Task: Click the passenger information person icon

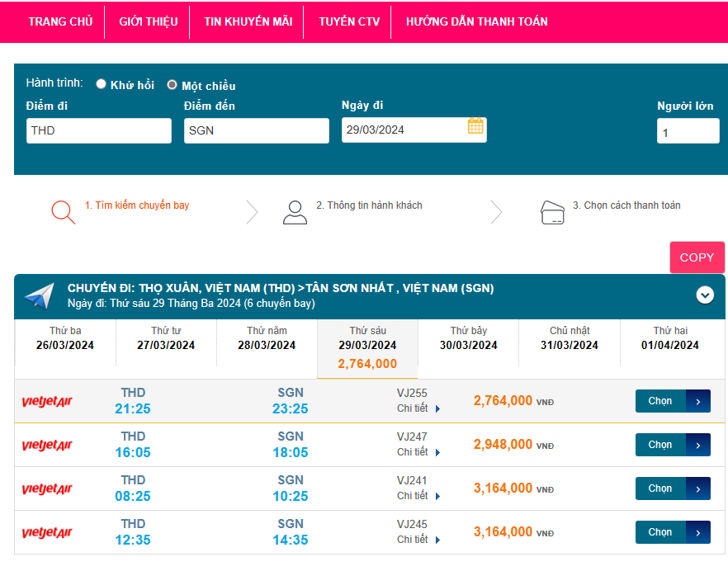Action: [x=295, y=212]
